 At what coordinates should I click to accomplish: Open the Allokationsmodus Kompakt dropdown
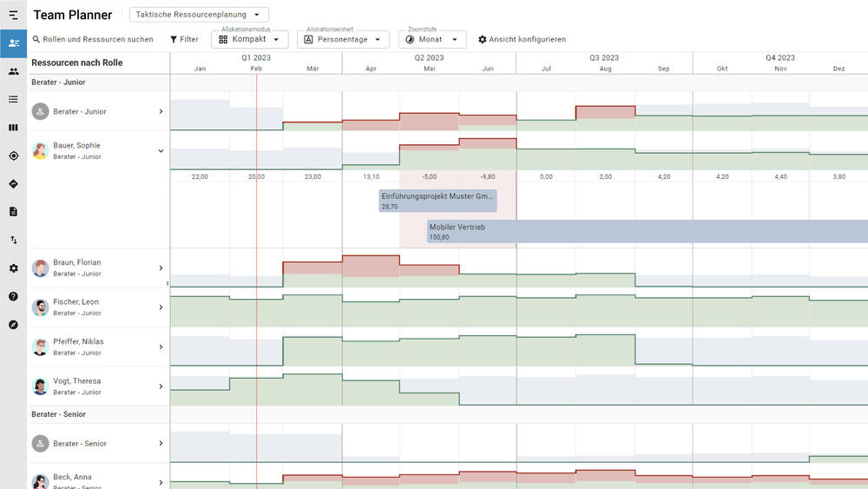coord(250,39)
